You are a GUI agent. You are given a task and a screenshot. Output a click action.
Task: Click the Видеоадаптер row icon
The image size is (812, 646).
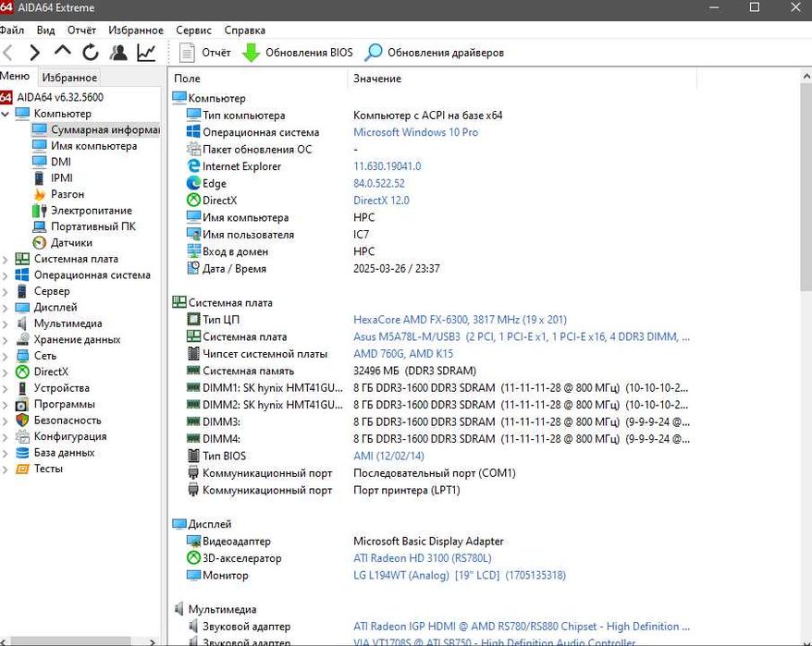point(193,541)
